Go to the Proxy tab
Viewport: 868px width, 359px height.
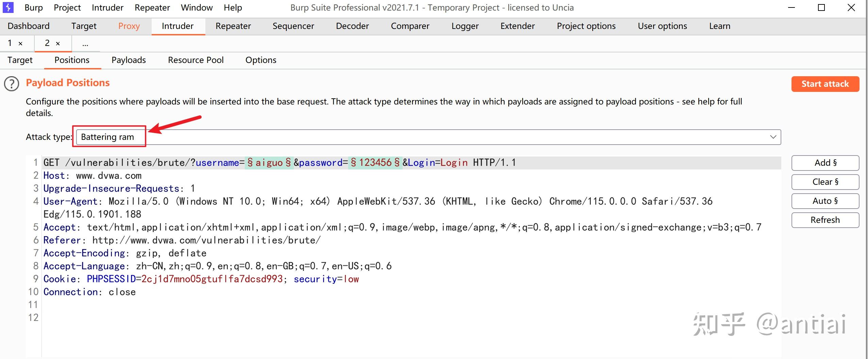(129, 26)
